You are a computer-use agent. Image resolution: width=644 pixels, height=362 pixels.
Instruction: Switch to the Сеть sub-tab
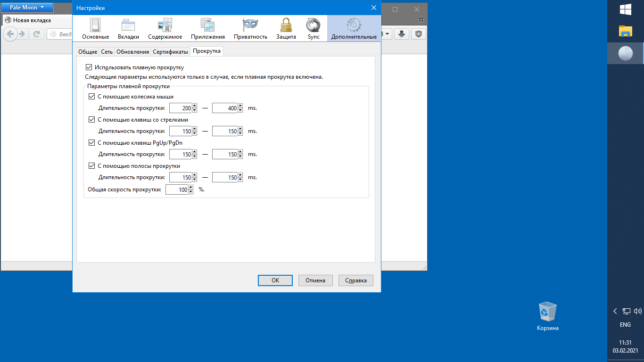(107, 52)
